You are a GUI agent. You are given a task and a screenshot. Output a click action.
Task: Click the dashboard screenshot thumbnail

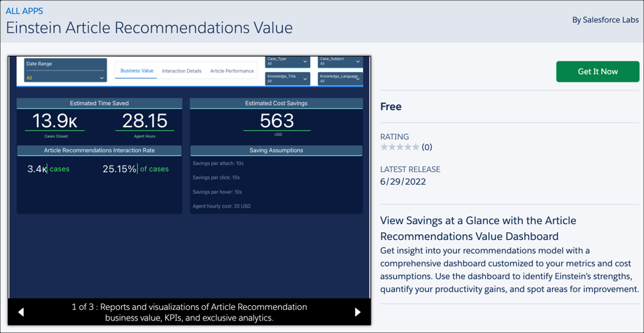pos(190,177)
